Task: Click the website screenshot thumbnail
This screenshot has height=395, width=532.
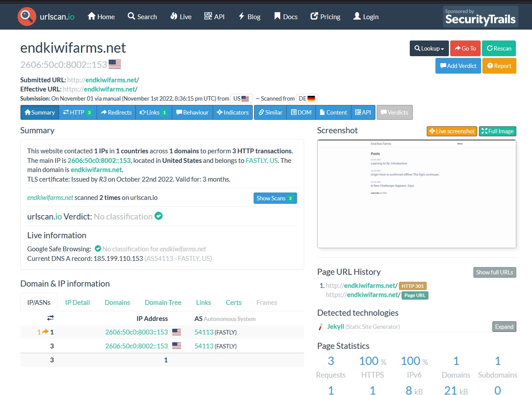Action: point(416,194)
